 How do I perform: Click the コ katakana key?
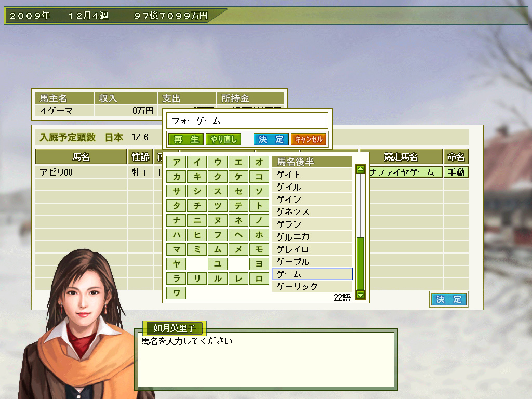(259, 177)
